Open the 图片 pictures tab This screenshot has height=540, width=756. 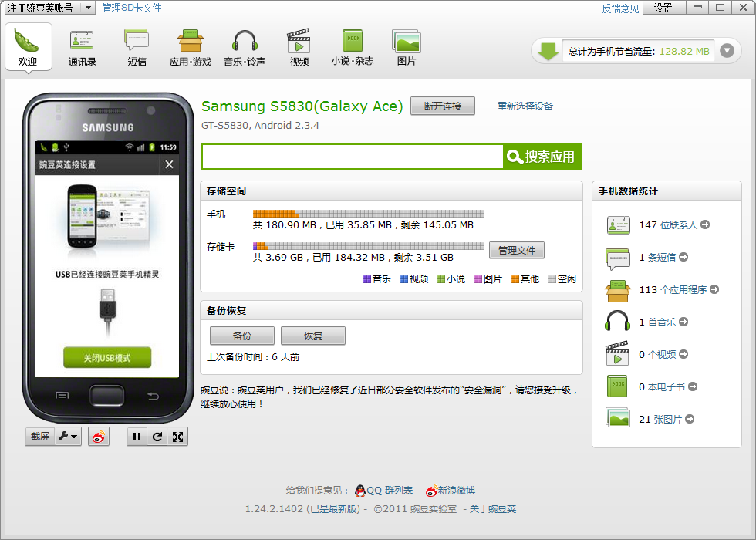click(x=407, y=47)
